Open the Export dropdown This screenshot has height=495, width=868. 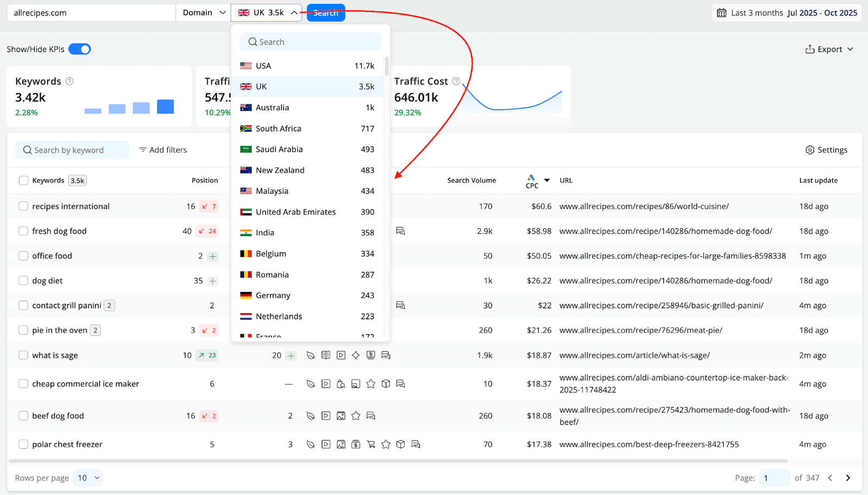(x=829, y=49)
